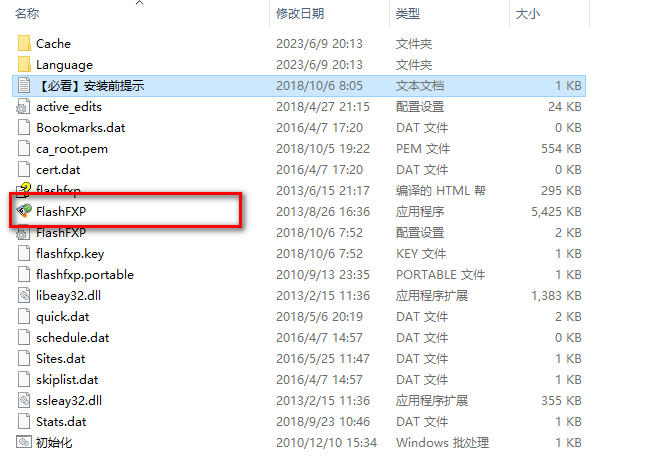Viewport: 672px width, 472px height.
Task: Click the date 2018/4/27 21:15
Action: [323, 107]
